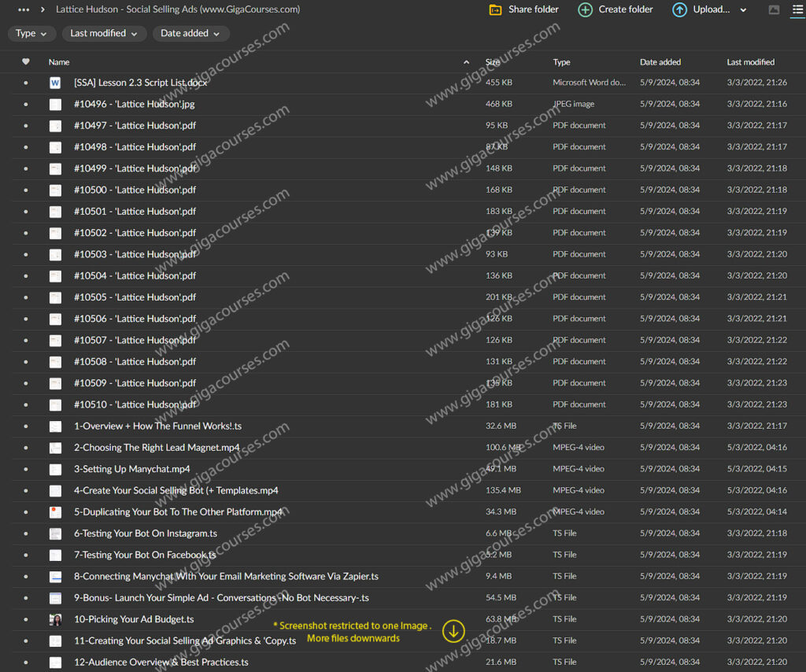
Task: Switch to thumbnail view icon
Action: tap(774, 9)
